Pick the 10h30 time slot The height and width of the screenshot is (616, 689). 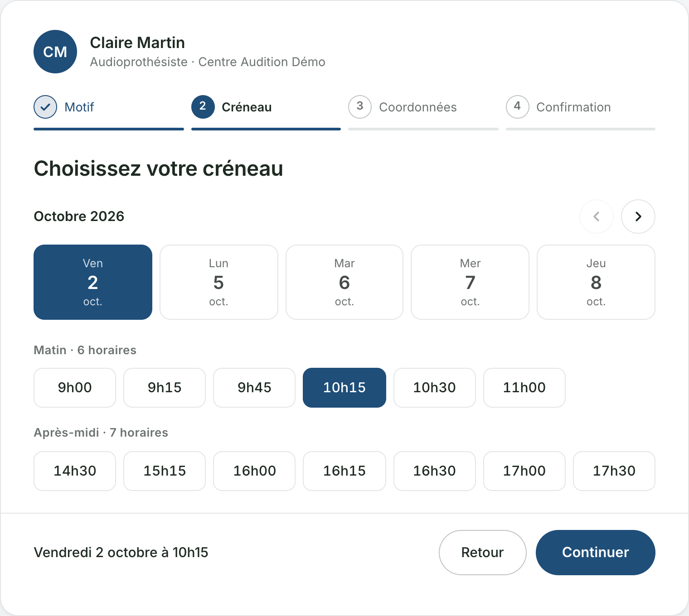435,388
